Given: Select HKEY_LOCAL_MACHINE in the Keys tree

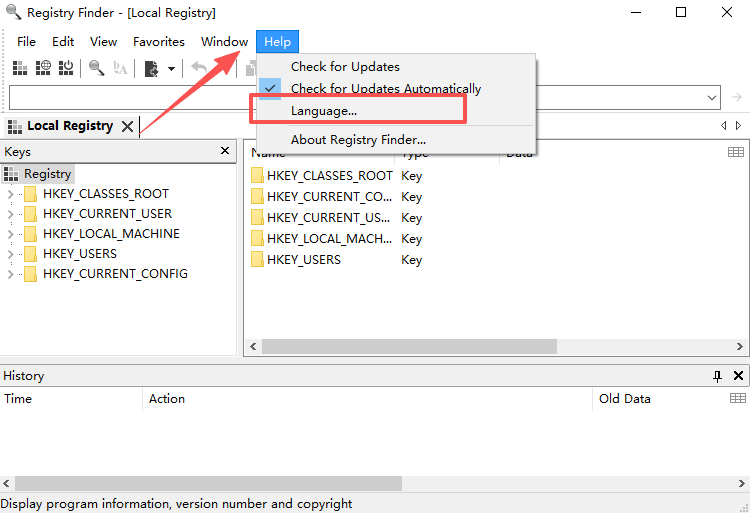Looking at the screenshot, I should point(111,234).
